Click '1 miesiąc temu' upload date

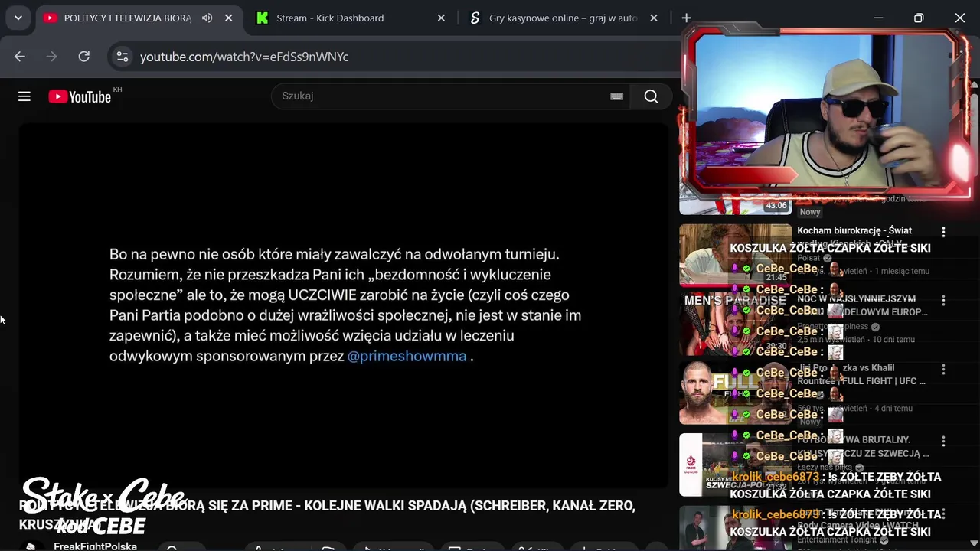click(902, 271)
